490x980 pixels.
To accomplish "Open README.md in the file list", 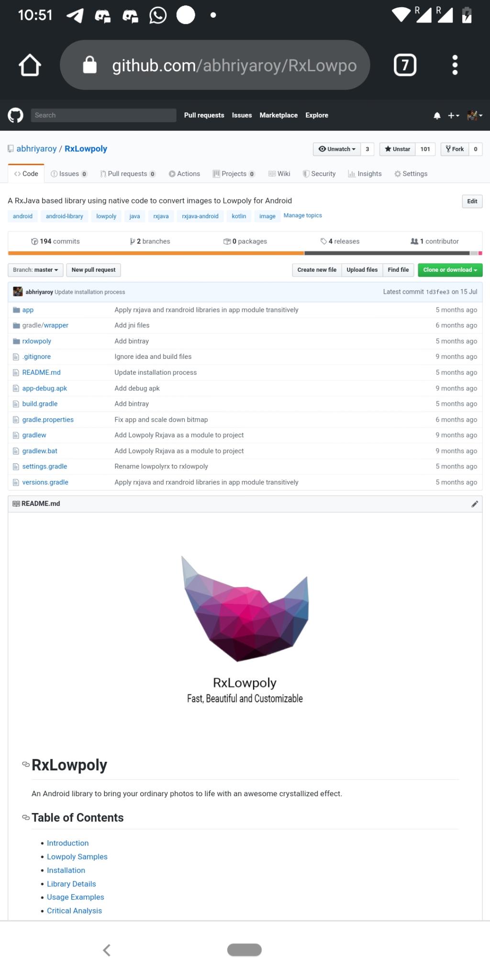I will tap(41, 372).
